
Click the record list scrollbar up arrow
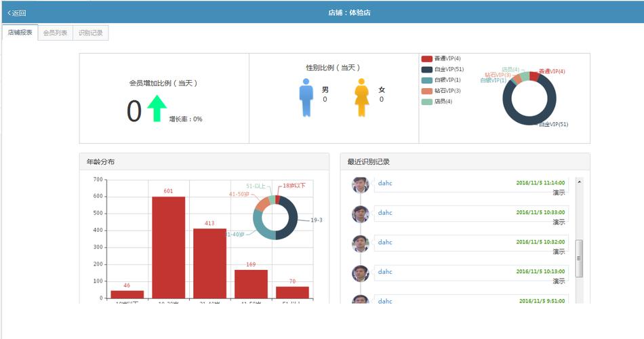579,182
